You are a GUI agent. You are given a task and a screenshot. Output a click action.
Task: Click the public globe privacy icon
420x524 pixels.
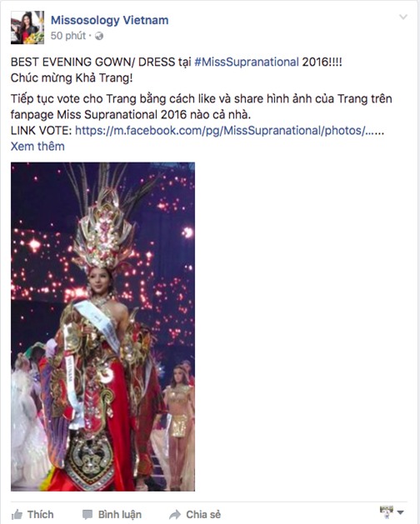99,36
